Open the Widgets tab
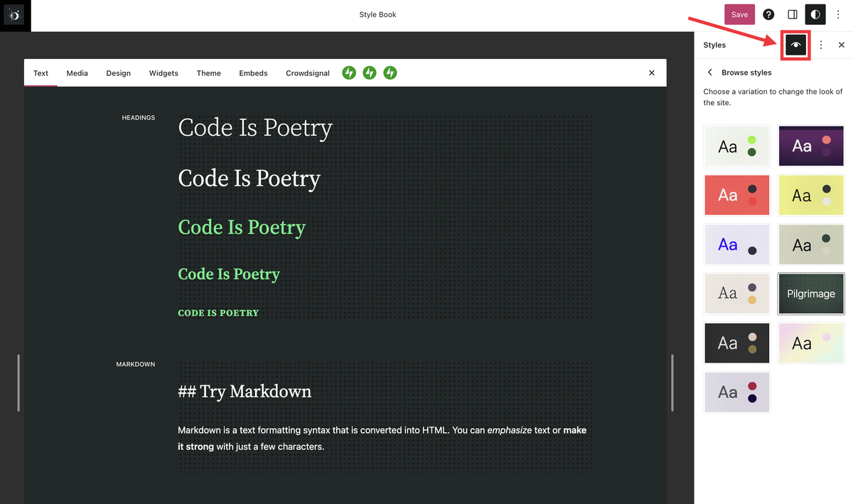Image resolution: width=853 pixels, height=504 pixels. coord(163,73)
